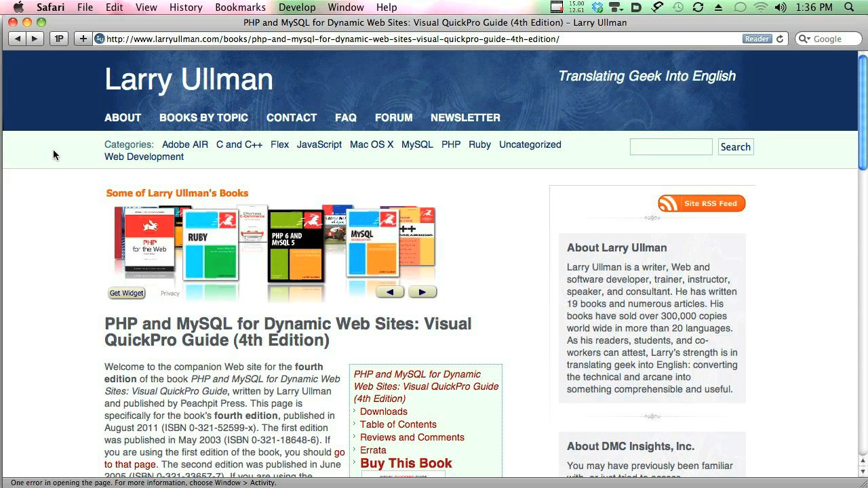Image resolution: width=868 pixels, height=488 pixels.
Task: Click the screen recording filmstrip icon
Action: point(557,7)
